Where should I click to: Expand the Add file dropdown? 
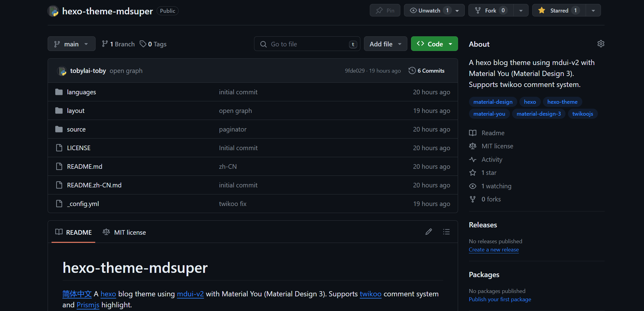pyautogui.click(x=385, y=44)
